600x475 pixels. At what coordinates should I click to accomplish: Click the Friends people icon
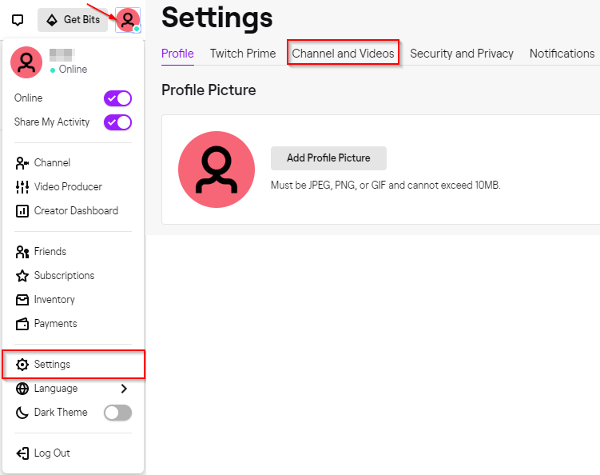[22, 252]
